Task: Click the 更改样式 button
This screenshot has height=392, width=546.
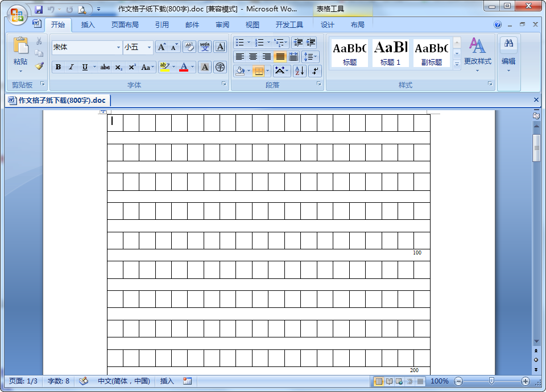Action: click(x=477, y=54)
